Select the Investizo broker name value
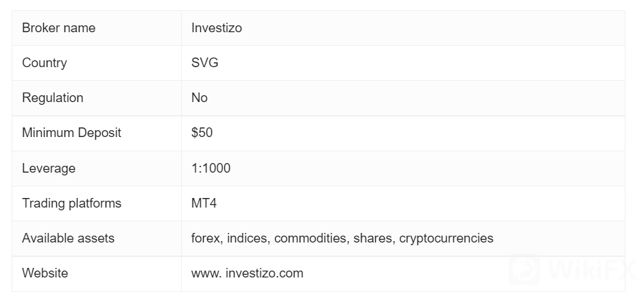Screen dimensions: 644x298 pos(216,28)
